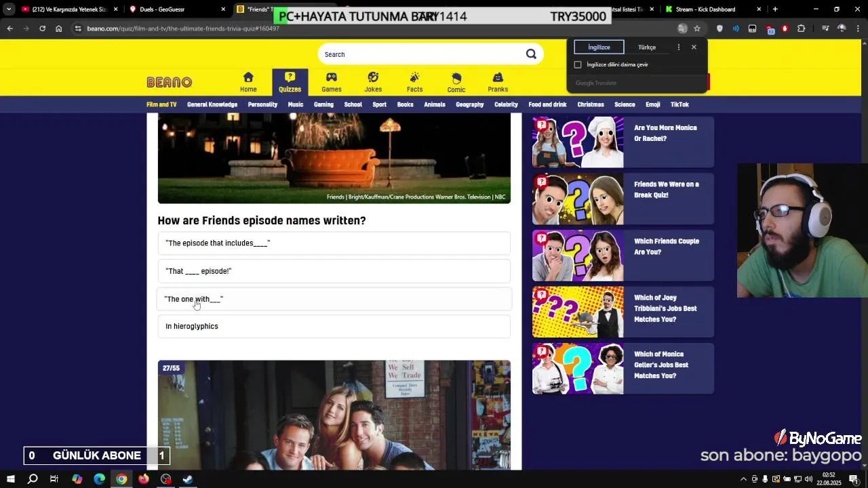Select answer "The episode that includes____"
The image size is (868, 488).
334,243
